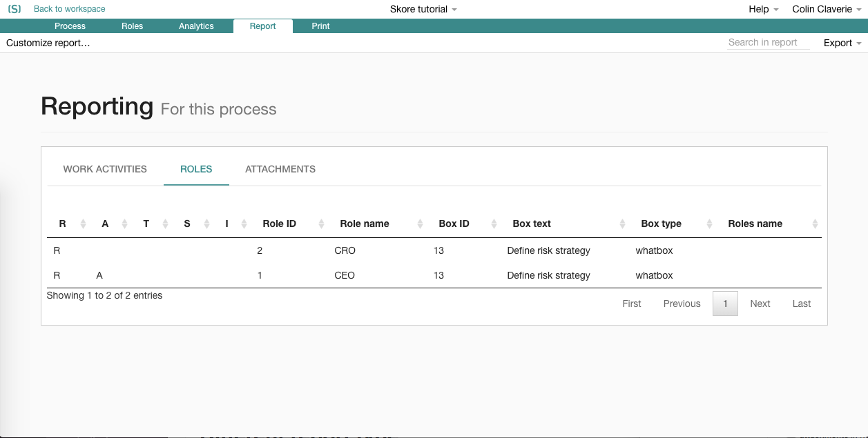Click Define risk strategy in CRO row
Viewport: 868px width, 438px height.
[548, 250]
